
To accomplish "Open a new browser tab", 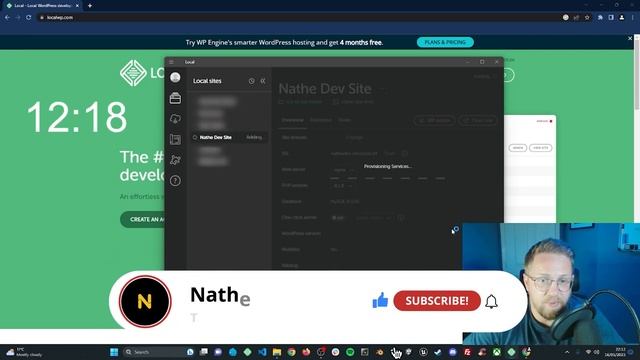I will click(90, 6).
